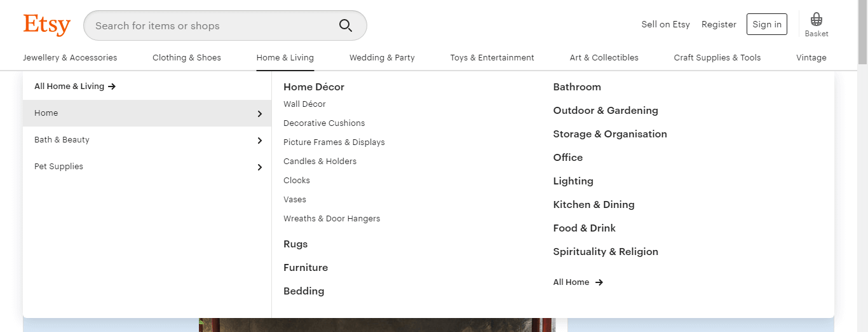Open the Wedding & Party menu

point(382,57)
